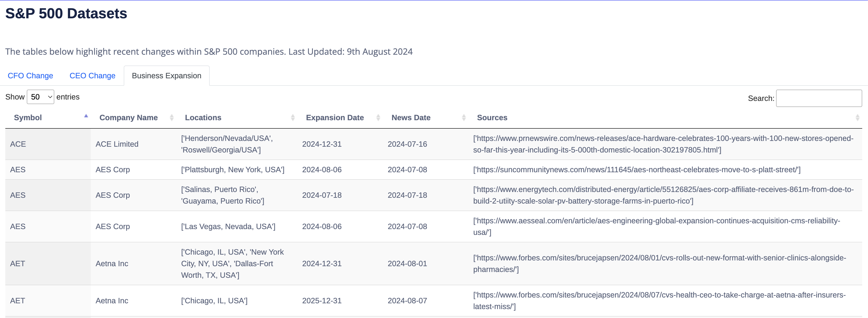Switch to the CFO Change tab
868x318 pixels.
coord(30,76)
